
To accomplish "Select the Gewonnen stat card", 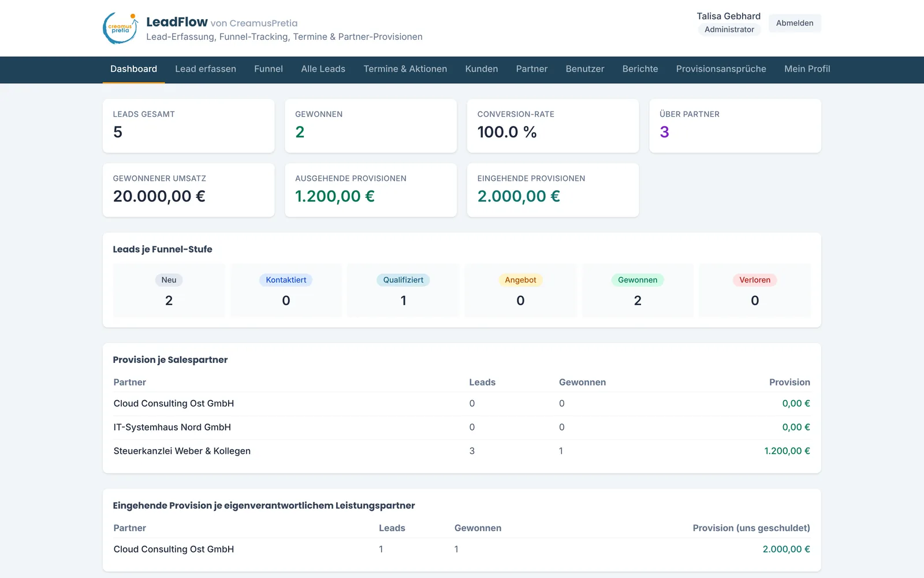I will tap(371, 126).
